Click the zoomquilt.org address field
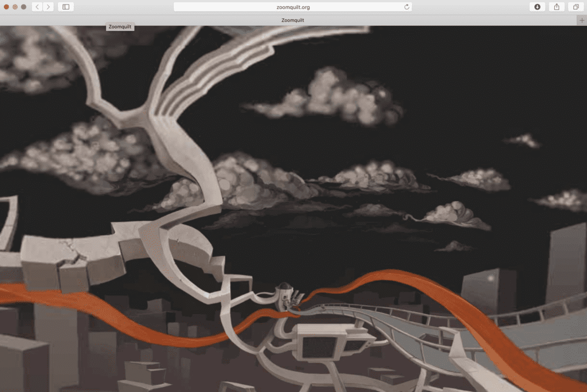This screenshot has height=392, width=587. [x=293, y=7]
